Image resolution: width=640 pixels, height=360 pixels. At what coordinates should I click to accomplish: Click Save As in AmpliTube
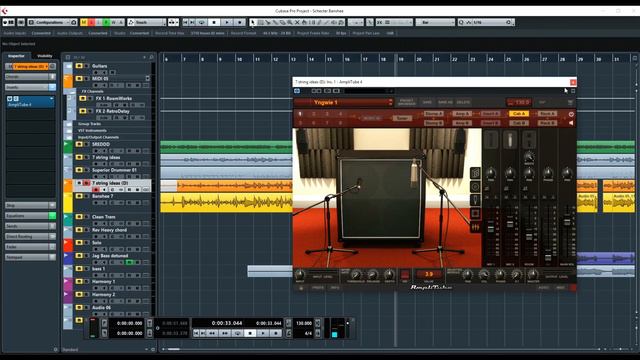click(x=445, y=102)
